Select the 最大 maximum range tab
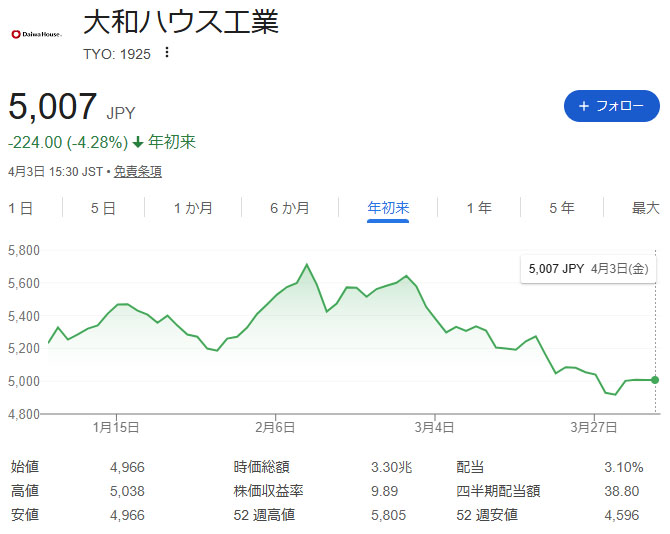The image size is (670, 534). coord(646,208)
